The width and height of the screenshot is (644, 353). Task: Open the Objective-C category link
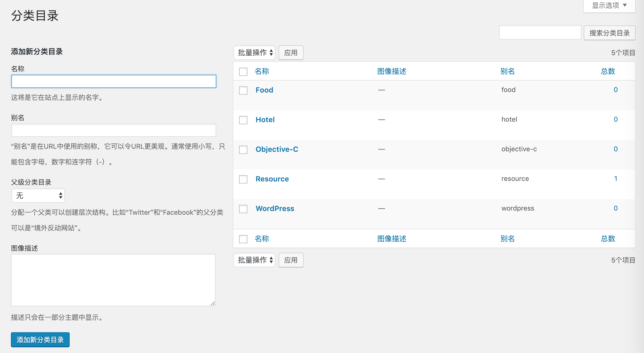click(277, 149)
